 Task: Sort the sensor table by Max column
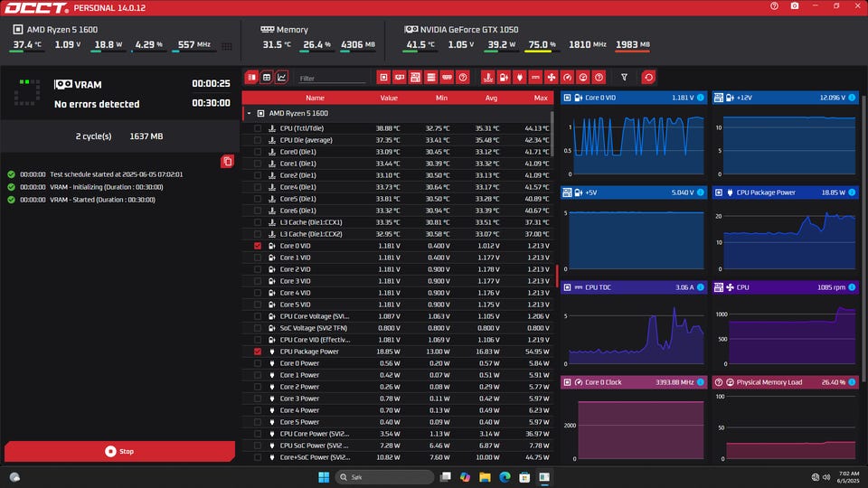pos(541,98)
